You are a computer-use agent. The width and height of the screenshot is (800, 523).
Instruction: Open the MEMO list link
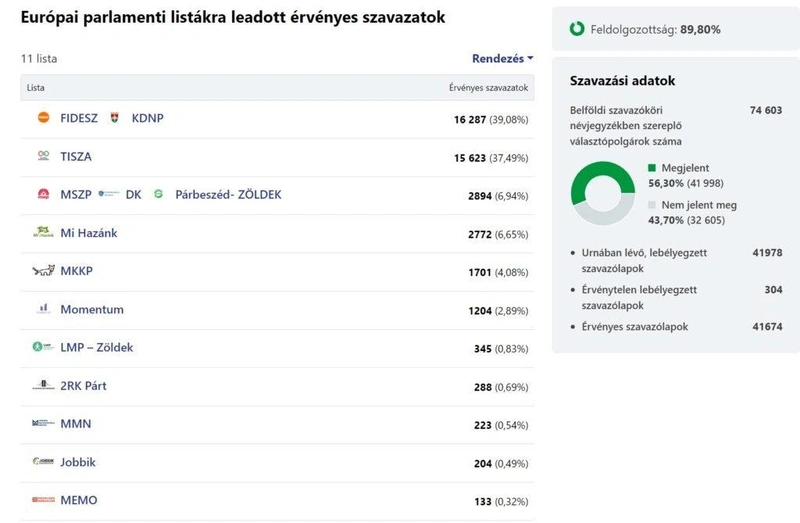click(x=79, y=500)
